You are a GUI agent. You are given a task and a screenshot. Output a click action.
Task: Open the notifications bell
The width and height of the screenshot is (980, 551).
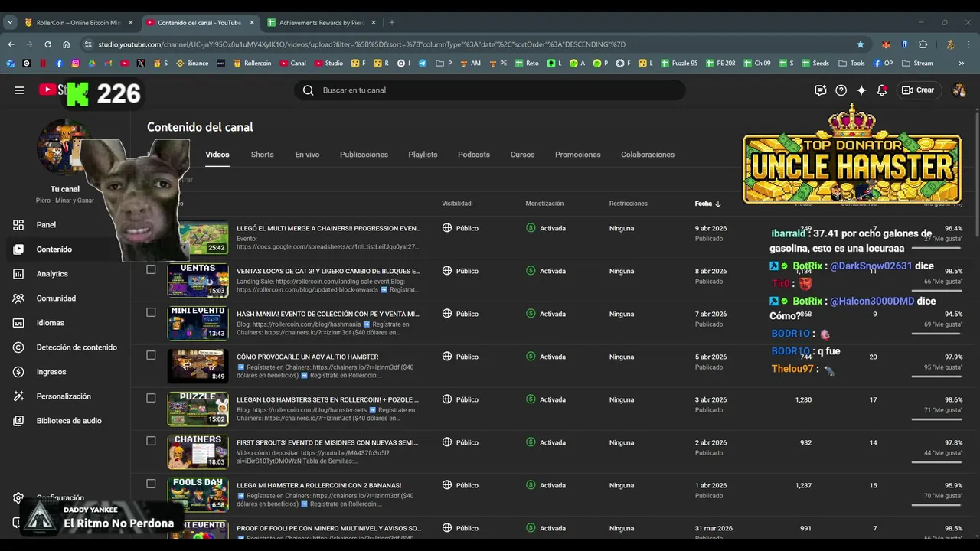point(882,90)
